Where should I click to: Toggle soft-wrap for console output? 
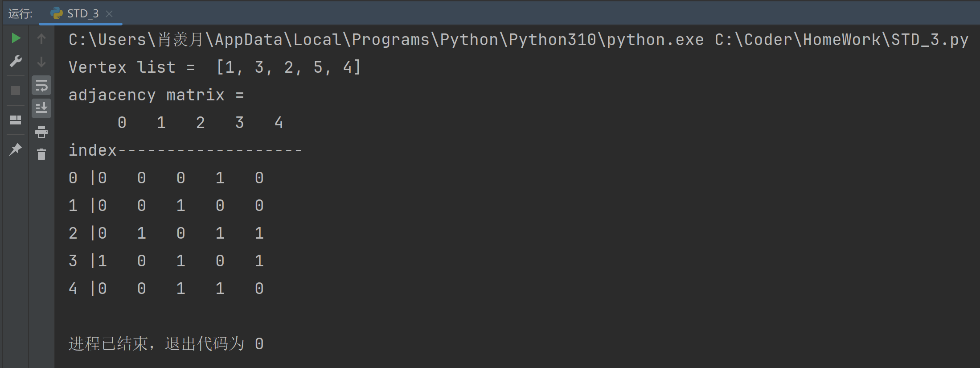click(x=41, y=86)
